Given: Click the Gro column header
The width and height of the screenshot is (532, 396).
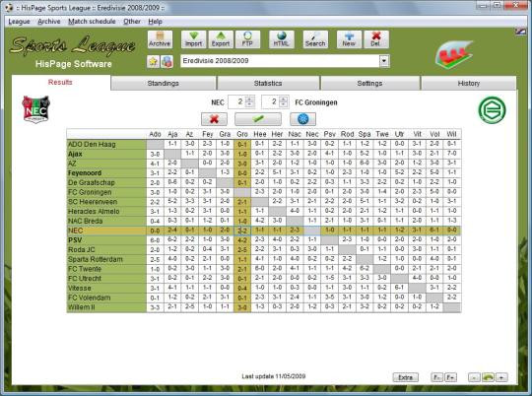Looking at the screenshot, I should (x=242, y=134).
